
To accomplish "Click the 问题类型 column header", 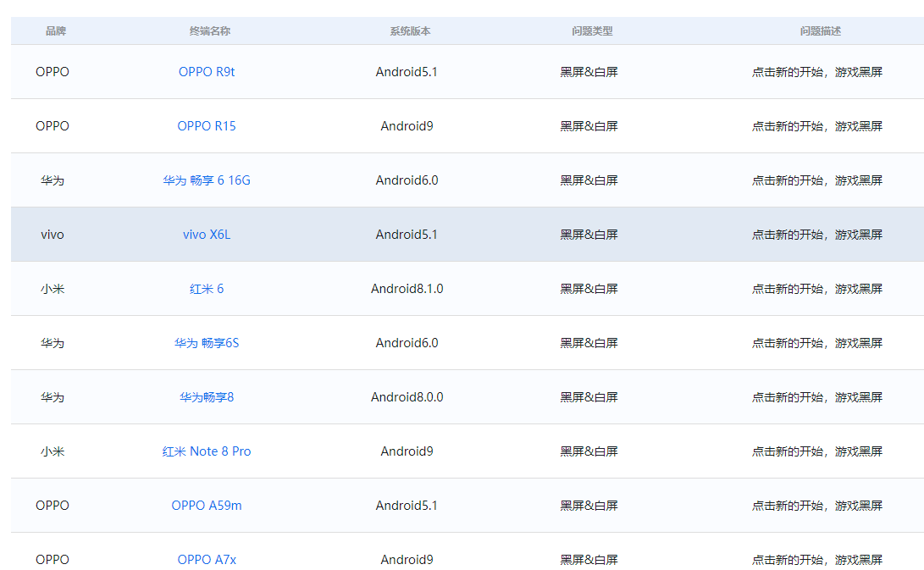I will 589,30.
